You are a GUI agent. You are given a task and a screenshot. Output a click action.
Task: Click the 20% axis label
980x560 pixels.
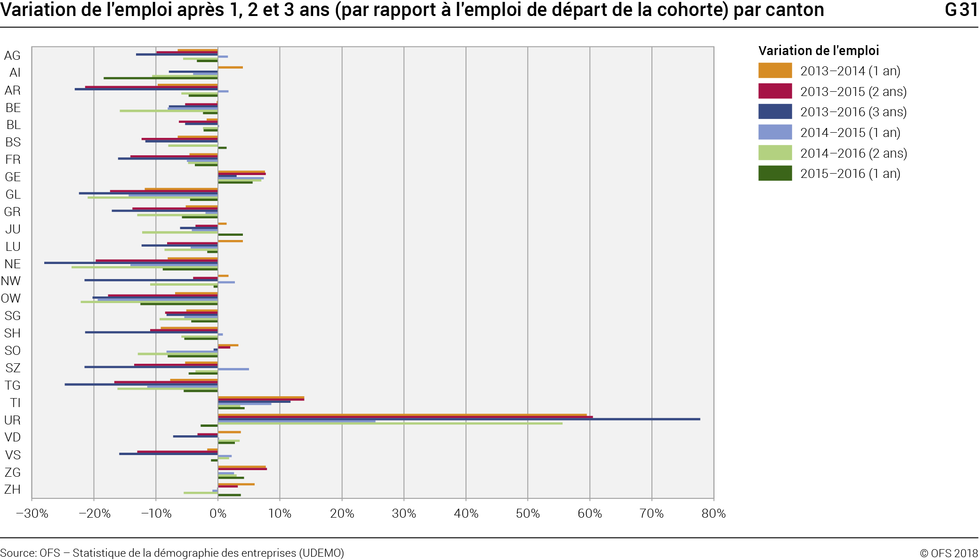tap(342, 513)
